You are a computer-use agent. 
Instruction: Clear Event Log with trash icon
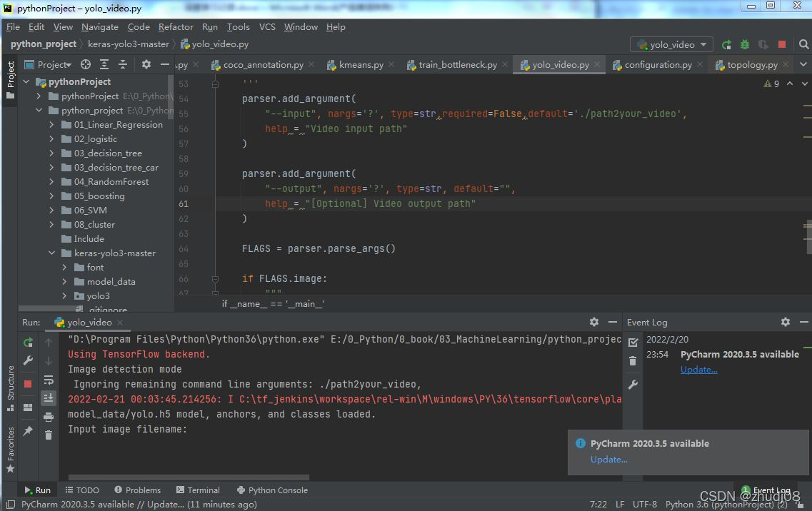(x=633, y=361)
